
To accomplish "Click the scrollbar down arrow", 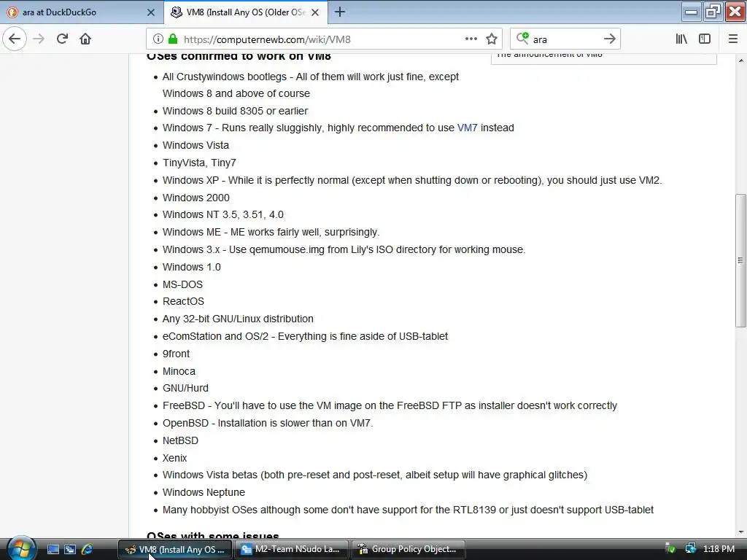I will click(x=740, y=532).
